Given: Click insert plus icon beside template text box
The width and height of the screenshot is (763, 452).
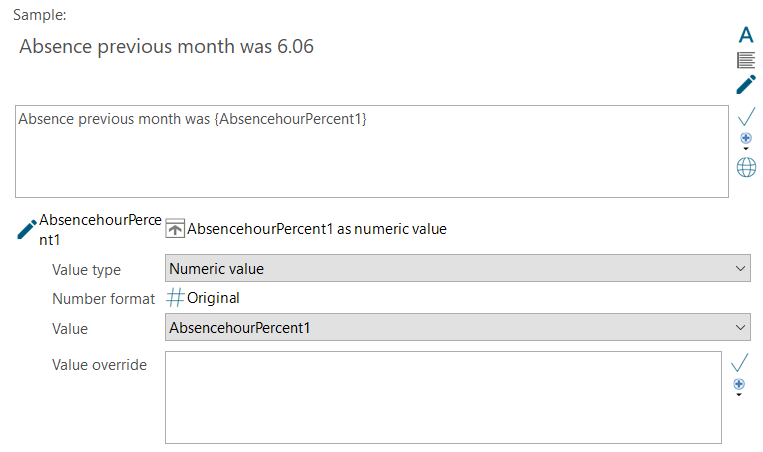Looking at the screenshot, I should coord(745,138).
